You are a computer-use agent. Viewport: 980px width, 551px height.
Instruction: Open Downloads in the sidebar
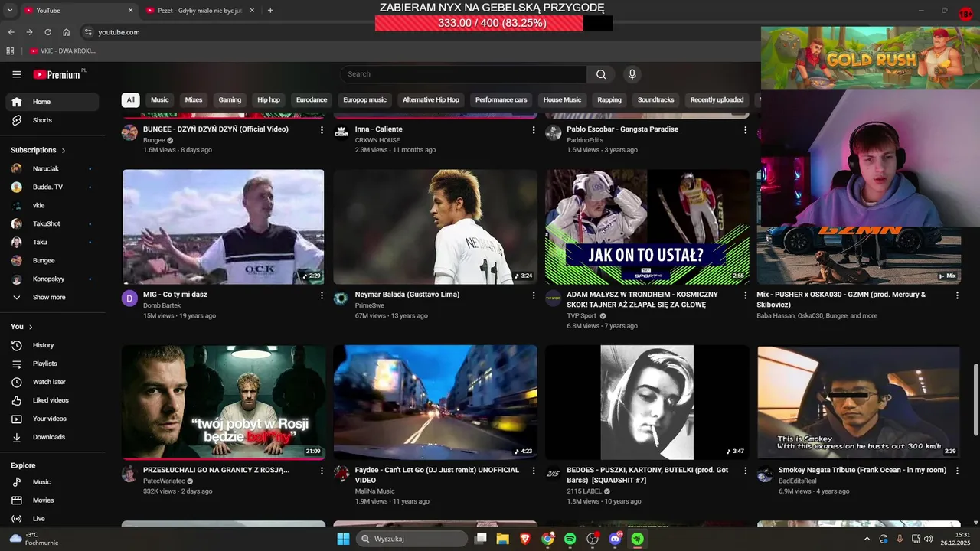[52, 437]
